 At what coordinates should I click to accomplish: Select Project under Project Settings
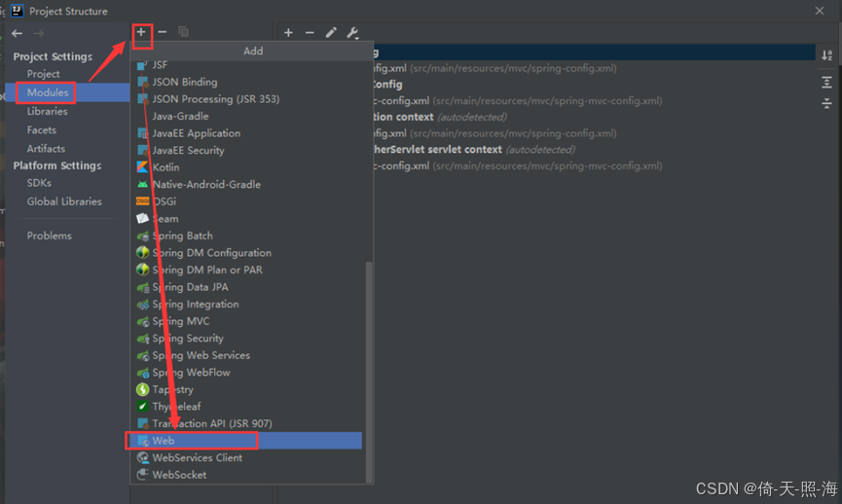tap(44, 74)
